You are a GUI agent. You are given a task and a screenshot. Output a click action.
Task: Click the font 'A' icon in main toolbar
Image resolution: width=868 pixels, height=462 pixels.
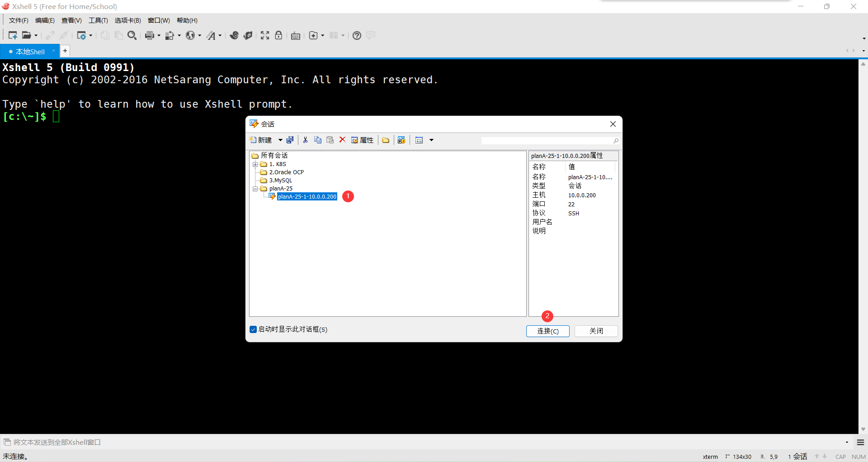click(211, 35)
